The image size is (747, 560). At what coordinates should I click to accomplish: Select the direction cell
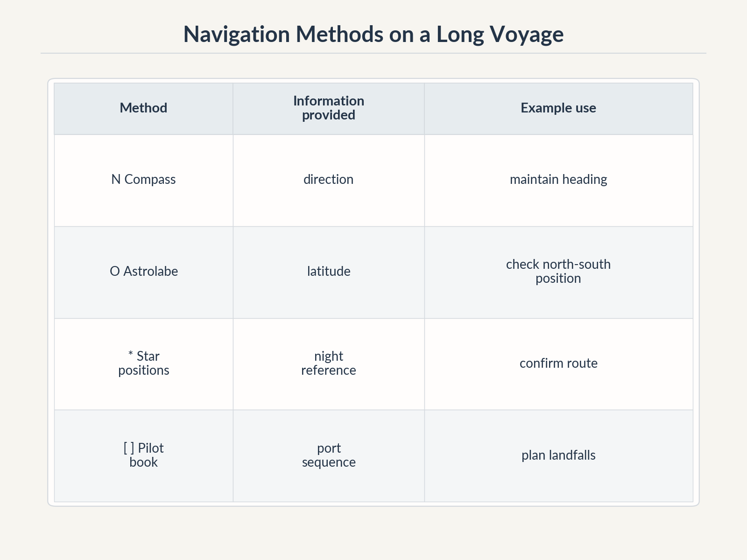coord(329,181)
